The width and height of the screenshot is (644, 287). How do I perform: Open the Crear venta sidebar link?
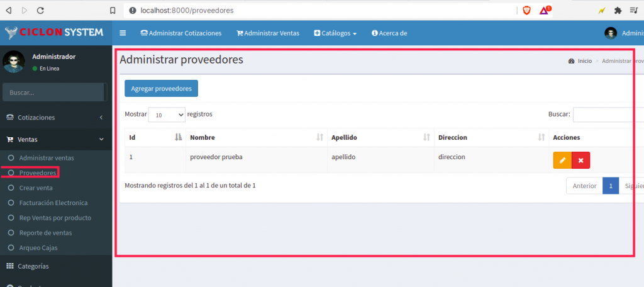pyautogui.click(x=36, y=188)
